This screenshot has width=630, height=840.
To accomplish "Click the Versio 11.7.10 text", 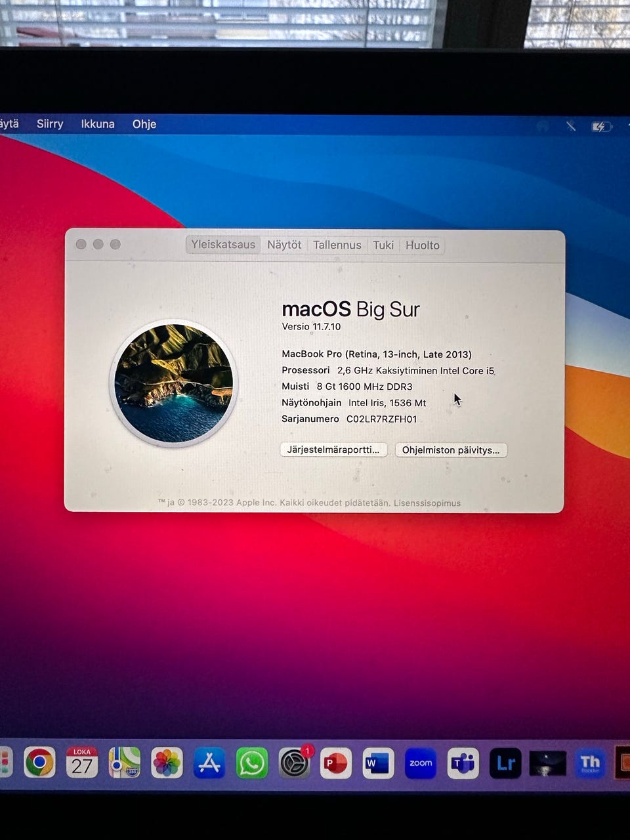I will coord(311,327).
